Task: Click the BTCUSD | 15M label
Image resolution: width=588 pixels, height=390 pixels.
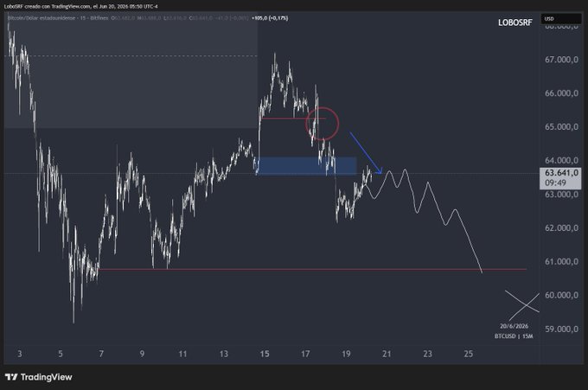Action: click(x=514, y=336)
